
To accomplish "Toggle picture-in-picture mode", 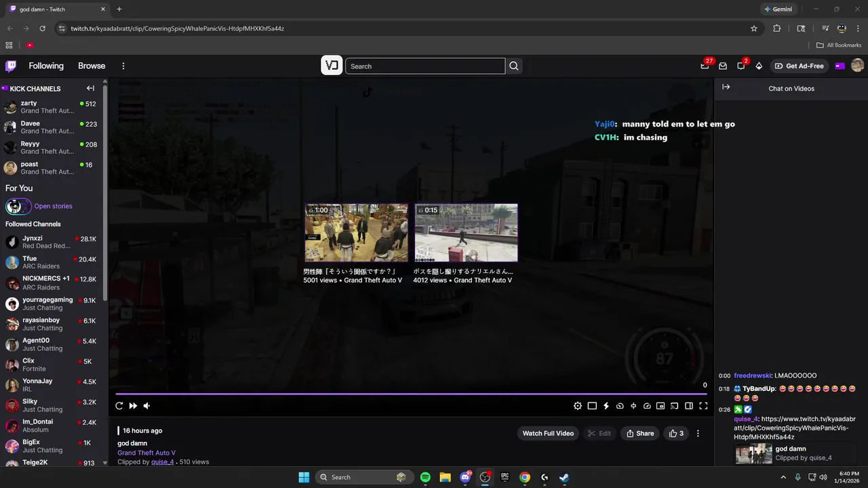I will coord(660,406).
